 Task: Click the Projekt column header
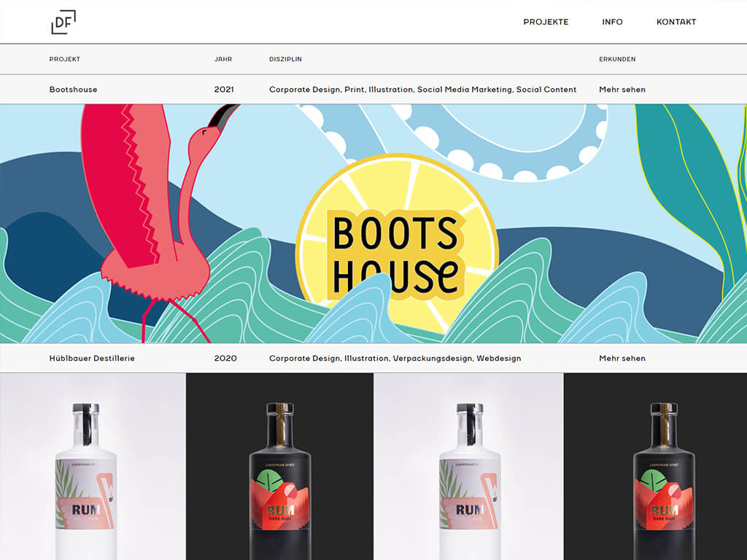[65, 59]
